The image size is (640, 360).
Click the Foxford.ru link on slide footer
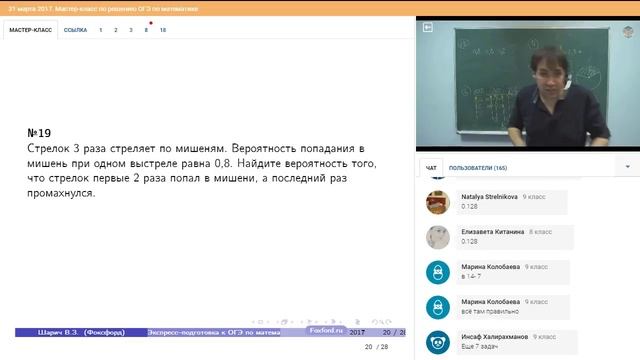[326, 331]
